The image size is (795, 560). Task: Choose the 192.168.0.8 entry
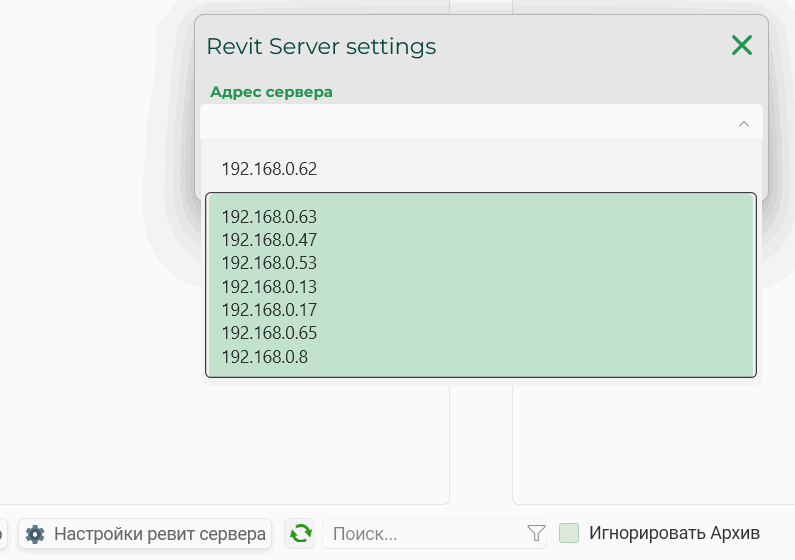pos(265,357)
